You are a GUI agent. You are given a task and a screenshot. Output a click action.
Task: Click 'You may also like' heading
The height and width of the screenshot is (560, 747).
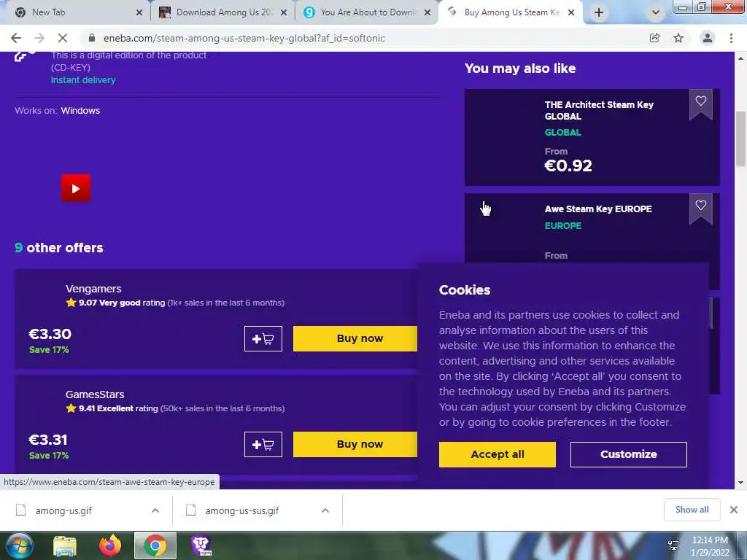(520, 69)
